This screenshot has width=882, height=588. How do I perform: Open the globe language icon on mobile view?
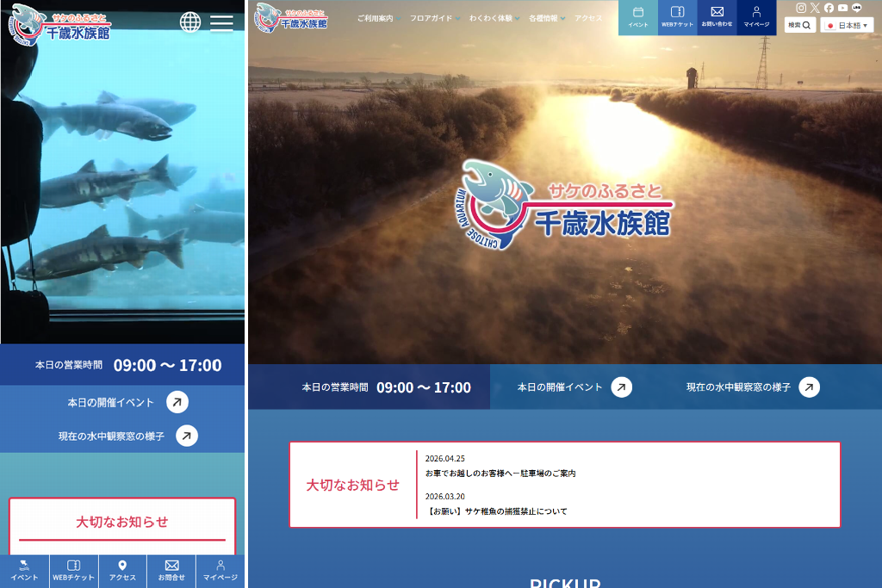tap(190, 22)
